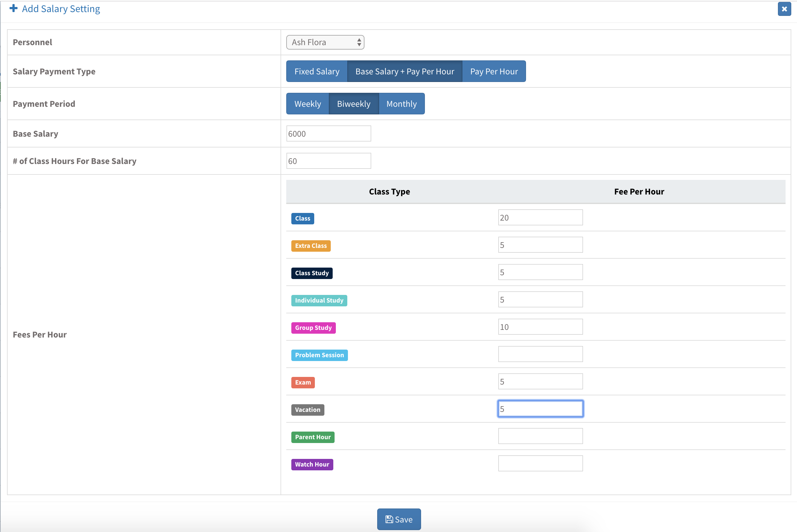Image resolution: width=797 pixels, height=532 pixels.
Task: Click the plus icon beside Add Salary Setting
Action: coord(14,9)
